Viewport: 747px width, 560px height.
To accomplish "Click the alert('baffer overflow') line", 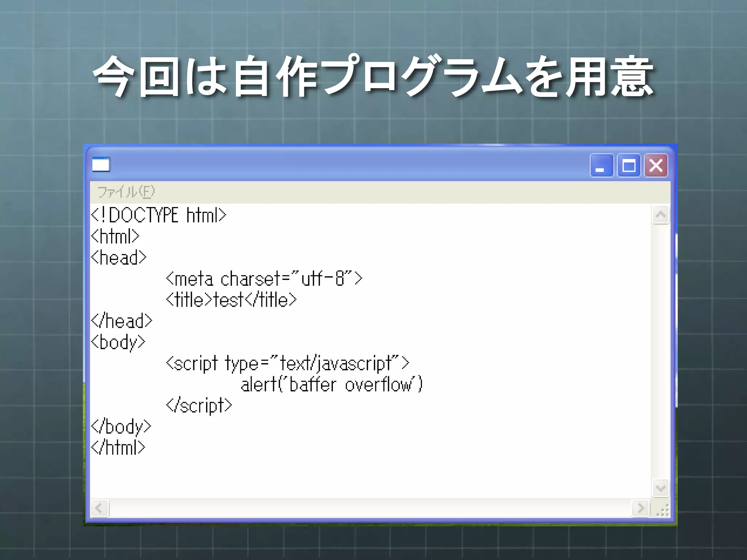I will pyautogui.click(x=332, y=384).
